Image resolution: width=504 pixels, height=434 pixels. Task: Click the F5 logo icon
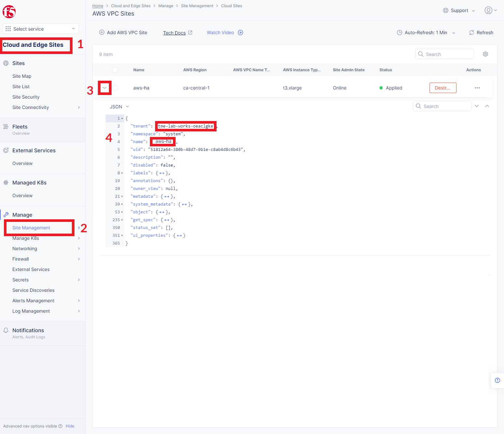(9, 12)
